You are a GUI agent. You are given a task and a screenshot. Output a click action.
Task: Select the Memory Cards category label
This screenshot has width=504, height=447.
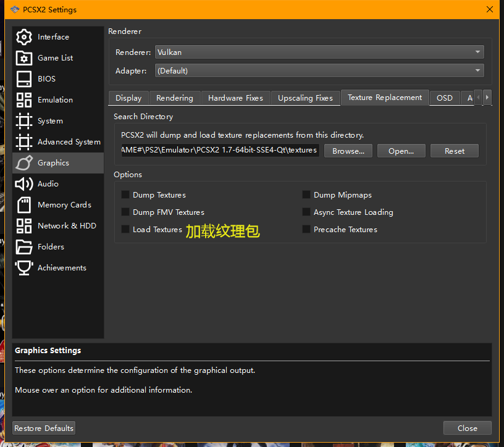[x=65, y=205]
